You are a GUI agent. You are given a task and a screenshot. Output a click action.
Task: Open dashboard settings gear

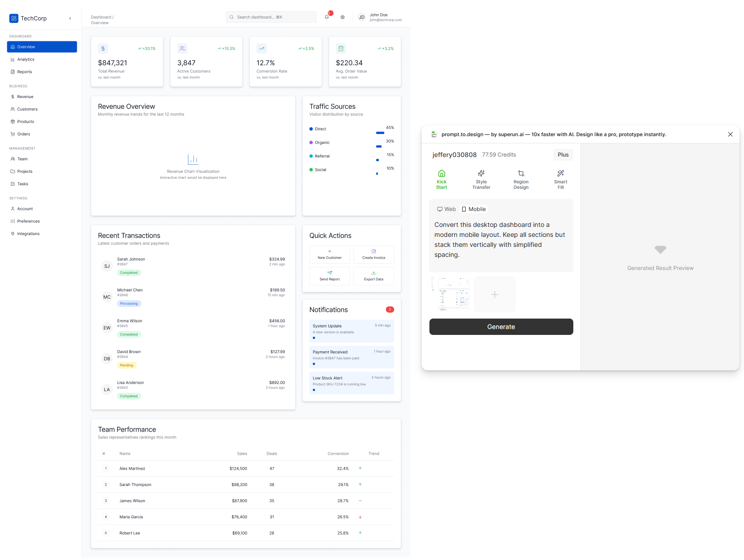[342, 17]
